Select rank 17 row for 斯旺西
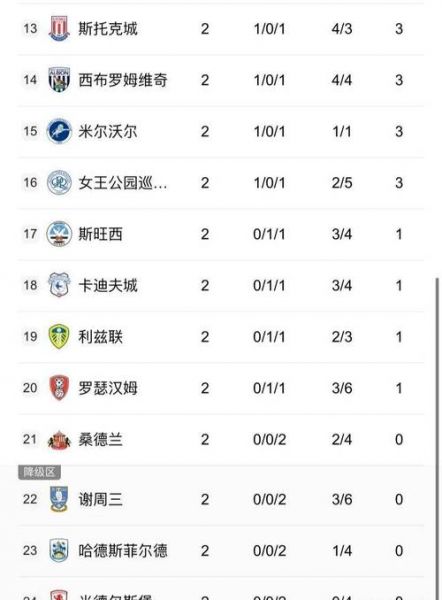 (221, 234)
